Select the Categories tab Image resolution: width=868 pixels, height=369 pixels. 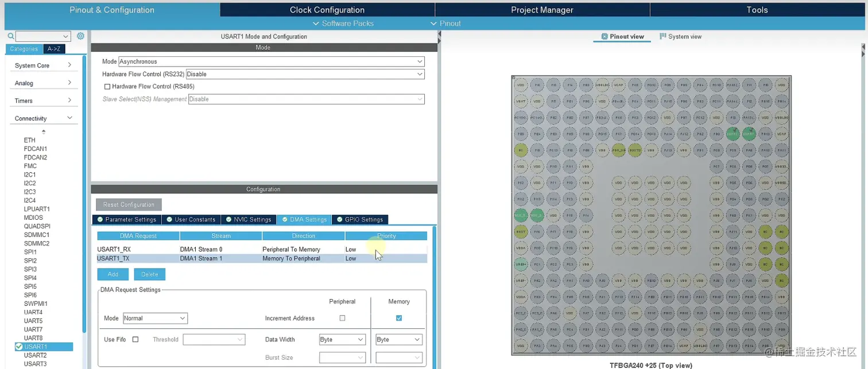[x=24, y=49]
